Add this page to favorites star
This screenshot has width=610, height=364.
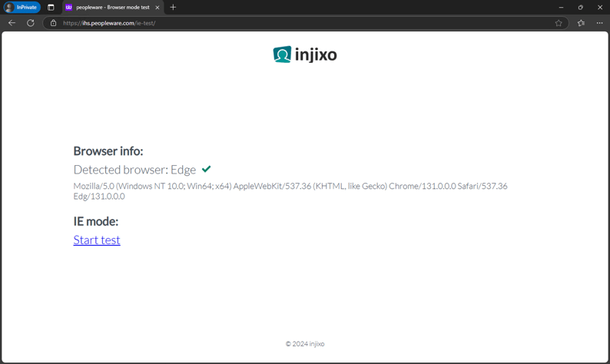pos(559,23)
